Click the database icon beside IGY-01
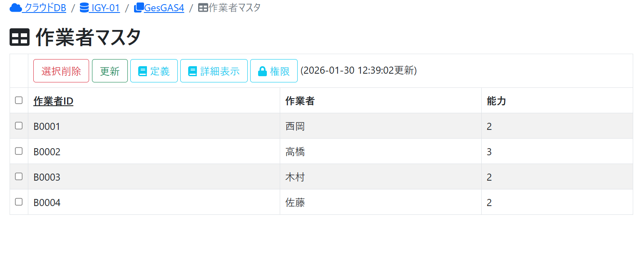 coord(84,7)
